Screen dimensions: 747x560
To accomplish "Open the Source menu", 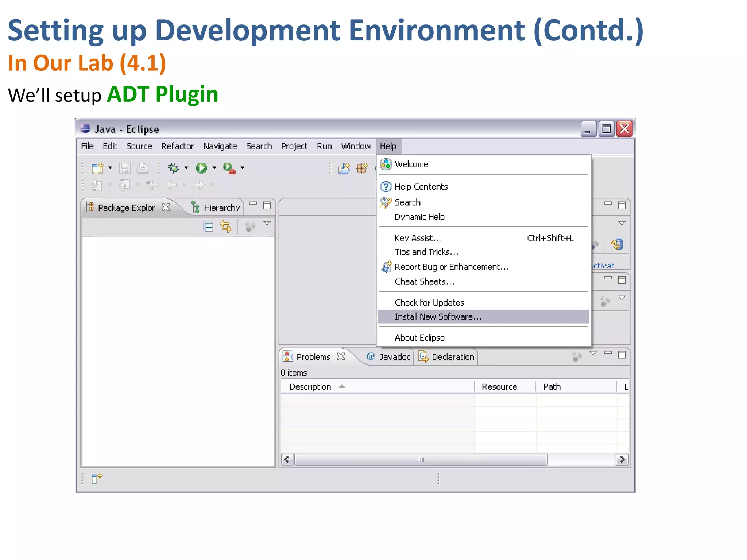I will (139, 146).
